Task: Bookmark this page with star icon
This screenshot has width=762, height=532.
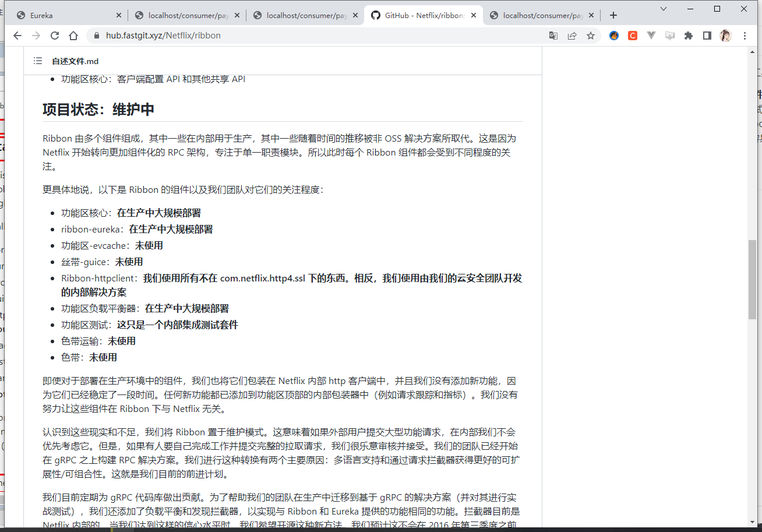Action: pyautogui.click(x=591, y=36)
